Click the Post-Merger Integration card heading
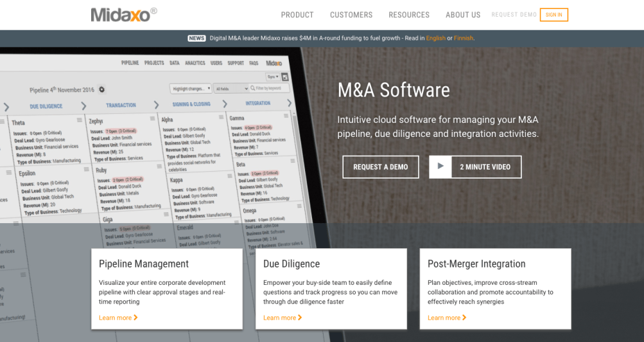The width and height of the screenshot is (644, 342). [476, 264]
